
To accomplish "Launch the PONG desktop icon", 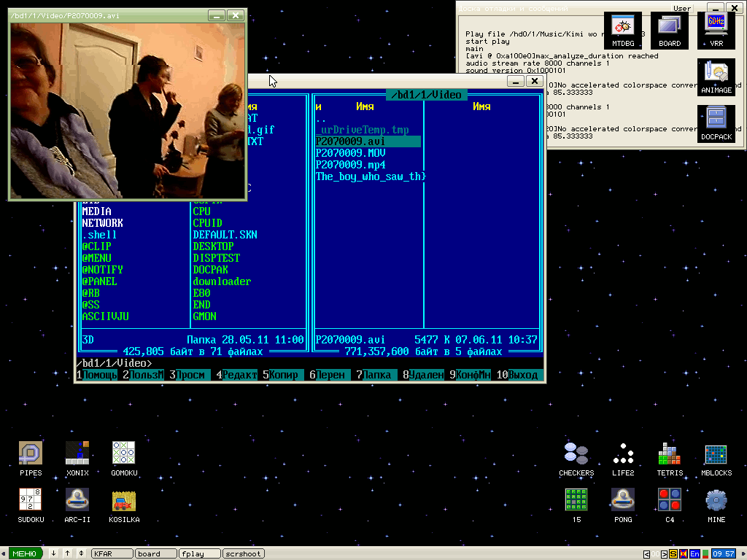I will 623,501.
